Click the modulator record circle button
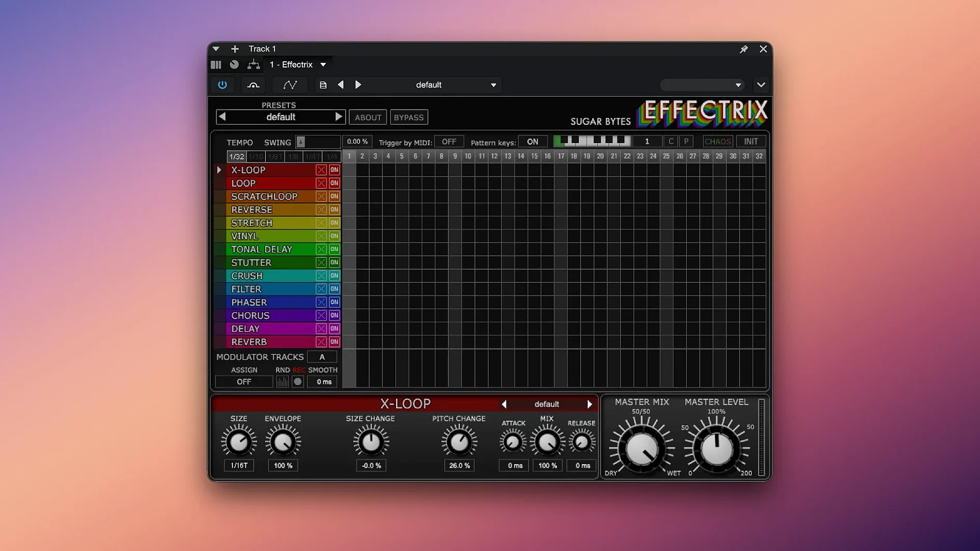The width and height of the screenshot is (980, 551). [297, 382]
